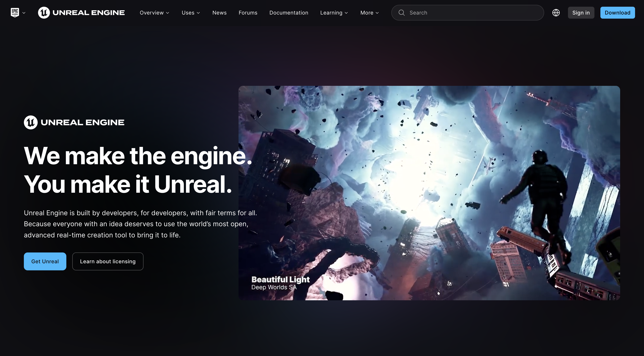Click the Sign in button
644x356 pixels.
[581, 13]
